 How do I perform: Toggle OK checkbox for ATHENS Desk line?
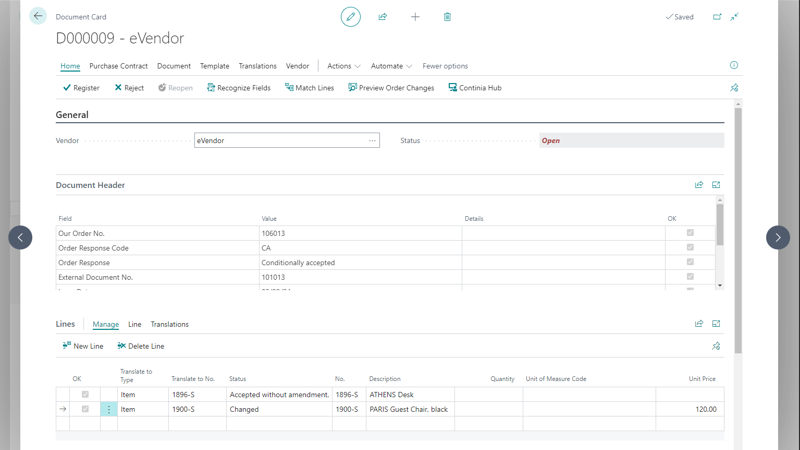pyautogui.click(x=85, y=395)
